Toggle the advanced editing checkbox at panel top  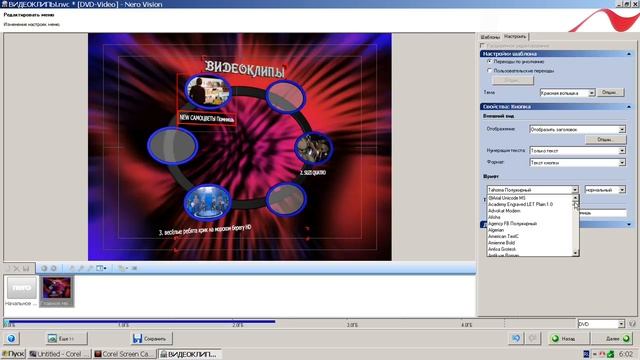(482, 45)
